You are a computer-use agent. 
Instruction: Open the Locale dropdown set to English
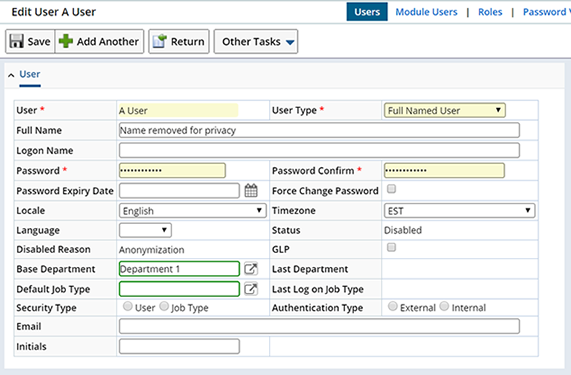(x=193, y=210)
